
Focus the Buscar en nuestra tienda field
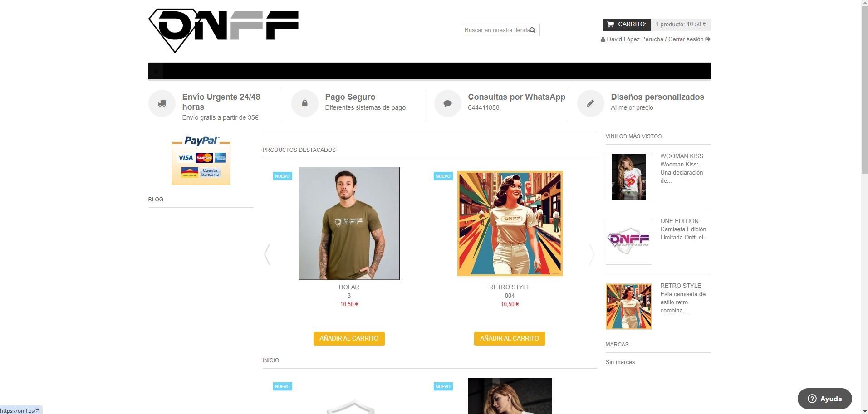(496, 30)
